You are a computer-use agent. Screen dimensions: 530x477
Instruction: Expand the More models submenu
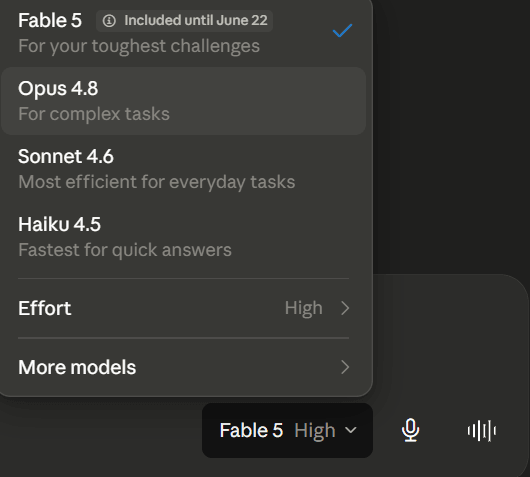(x=184, y=367)
